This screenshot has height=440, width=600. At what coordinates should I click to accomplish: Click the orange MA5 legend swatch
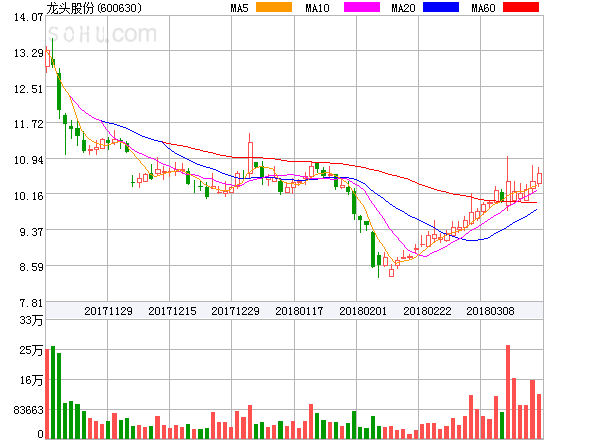[x=274, y=7]
